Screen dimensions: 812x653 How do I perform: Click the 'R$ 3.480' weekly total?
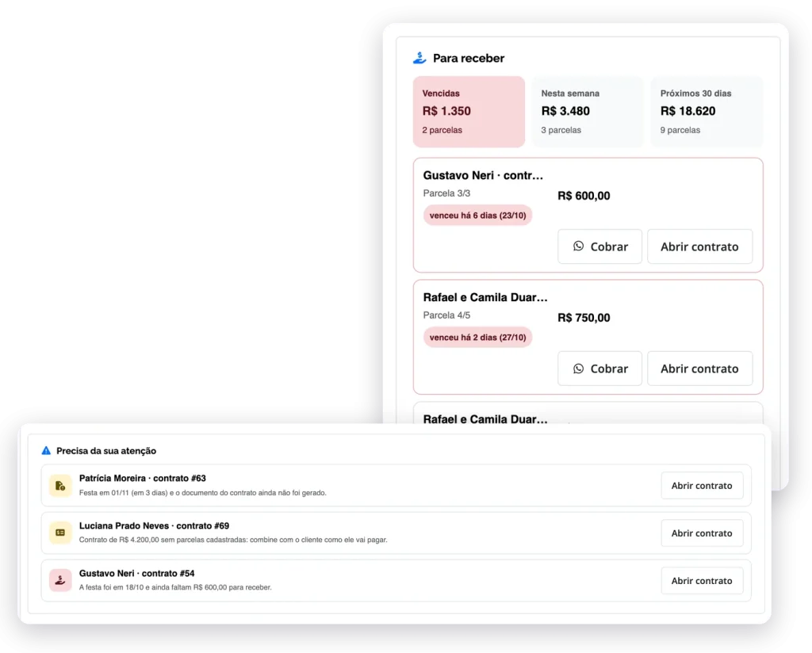tap(565, 111)
